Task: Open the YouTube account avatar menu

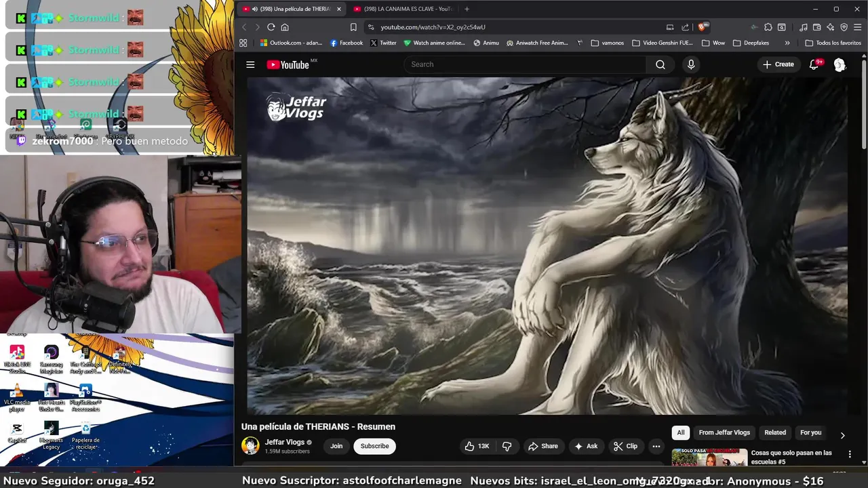Action: click(840, 64)
